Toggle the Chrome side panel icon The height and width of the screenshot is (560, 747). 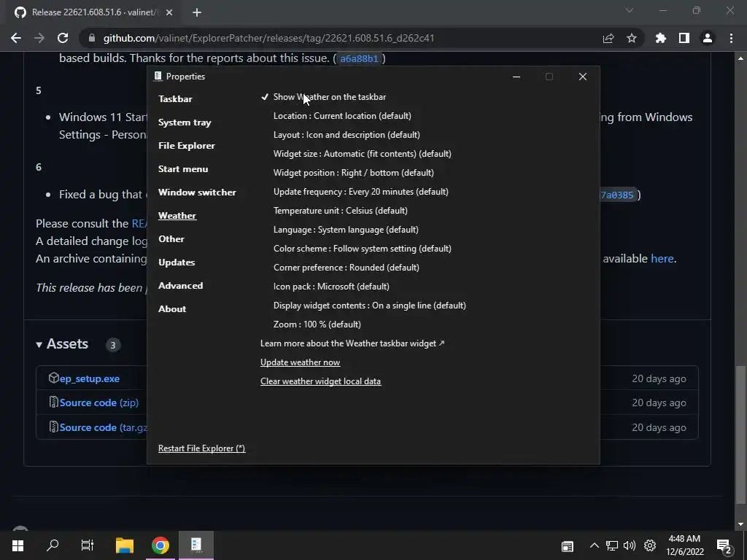click(684, 38)
